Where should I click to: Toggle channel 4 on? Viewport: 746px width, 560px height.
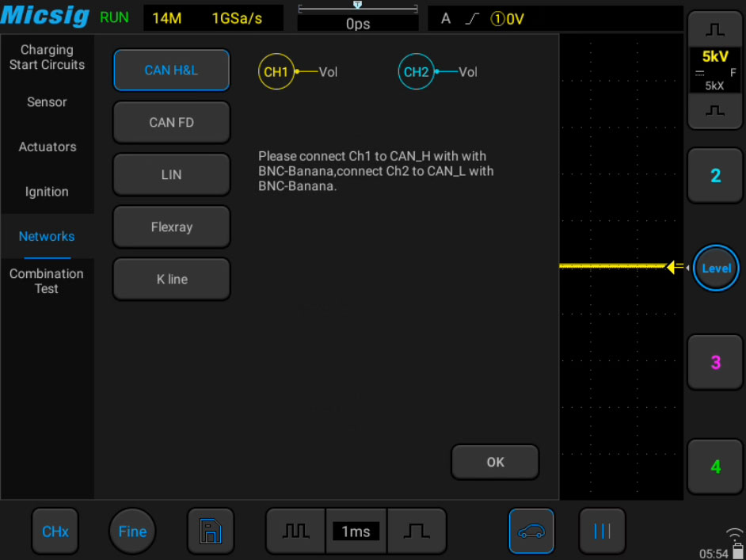point(715,467)
